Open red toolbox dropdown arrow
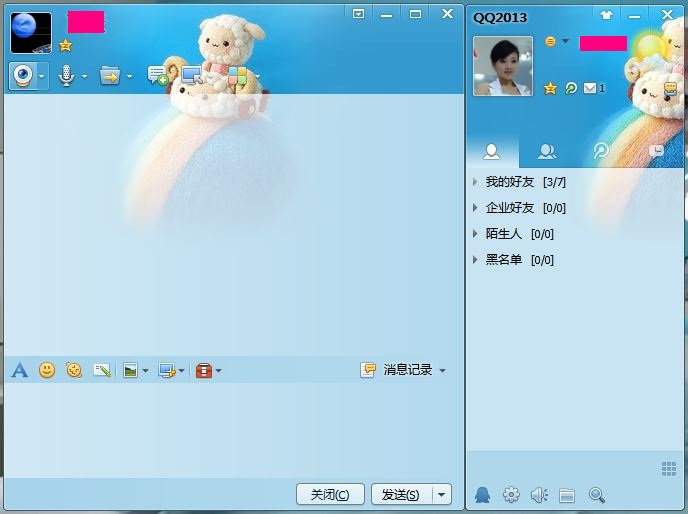 (x=219, y=371)
